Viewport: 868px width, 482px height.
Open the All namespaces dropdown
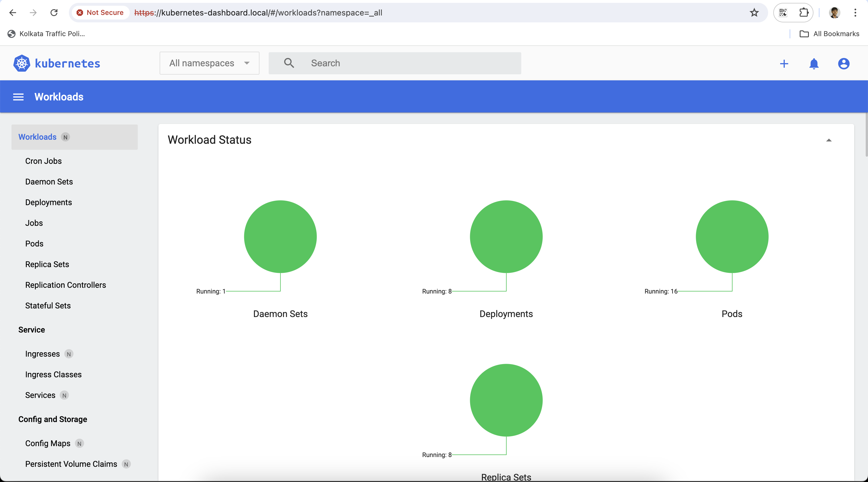pos(209,63)
